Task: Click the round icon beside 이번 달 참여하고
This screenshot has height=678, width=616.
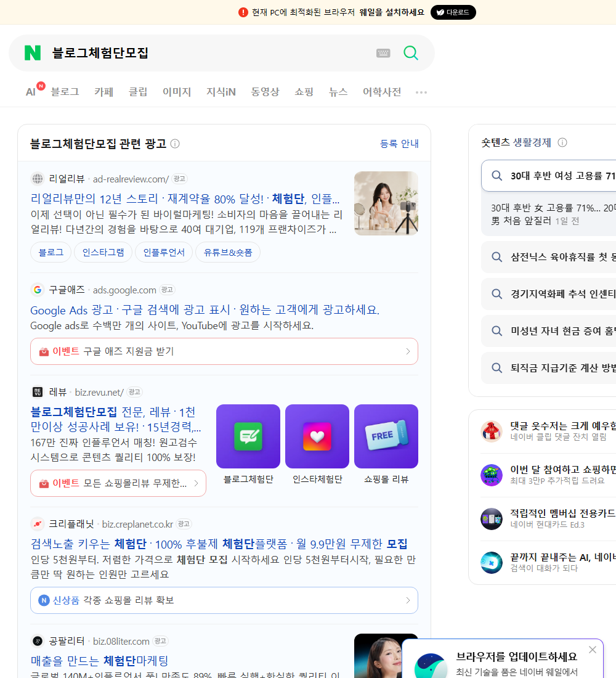Action: [x=492, y=475]
